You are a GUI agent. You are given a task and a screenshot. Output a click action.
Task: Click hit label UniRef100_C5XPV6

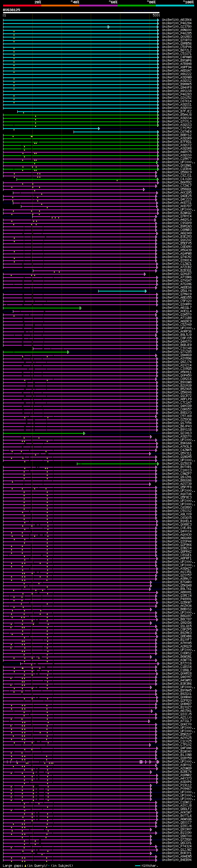tap(176, 47)
